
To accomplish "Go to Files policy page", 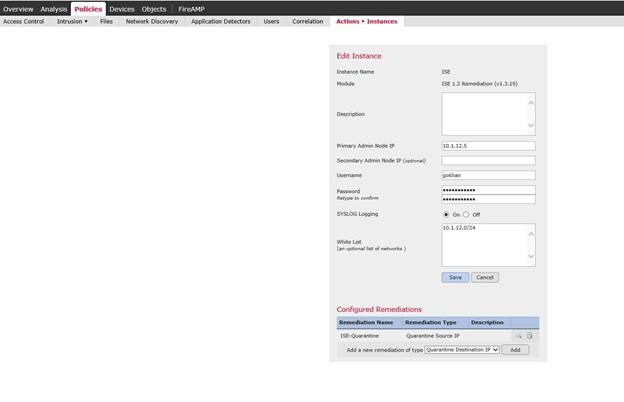I will point(106,21).
